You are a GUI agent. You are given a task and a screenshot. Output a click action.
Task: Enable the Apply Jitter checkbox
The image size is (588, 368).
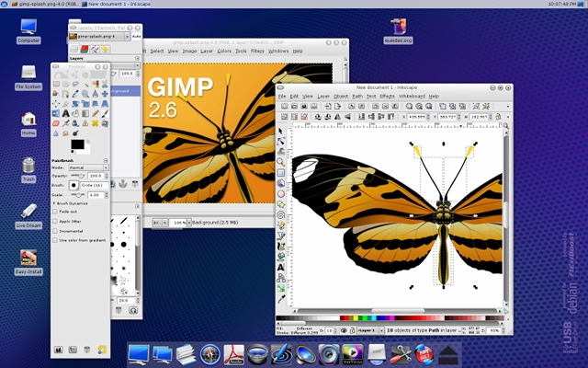[x=55, y=221]
